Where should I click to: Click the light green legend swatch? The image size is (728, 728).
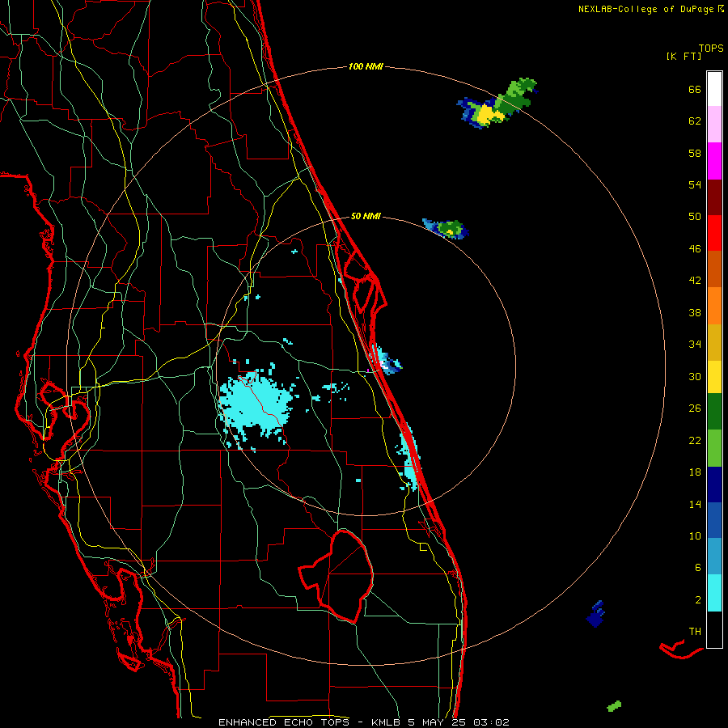pos(714,448)
